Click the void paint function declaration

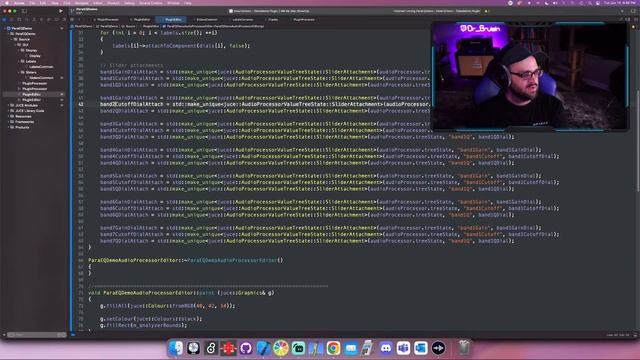point(181,293)
